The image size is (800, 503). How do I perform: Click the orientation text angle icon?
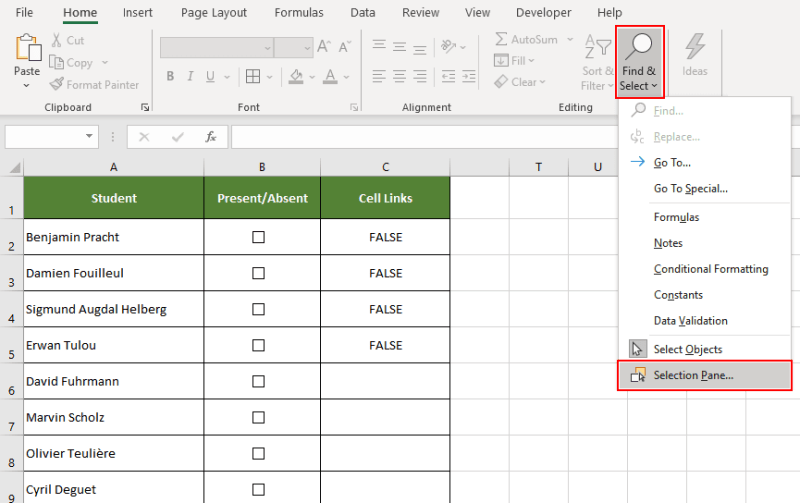click(448, 46)
